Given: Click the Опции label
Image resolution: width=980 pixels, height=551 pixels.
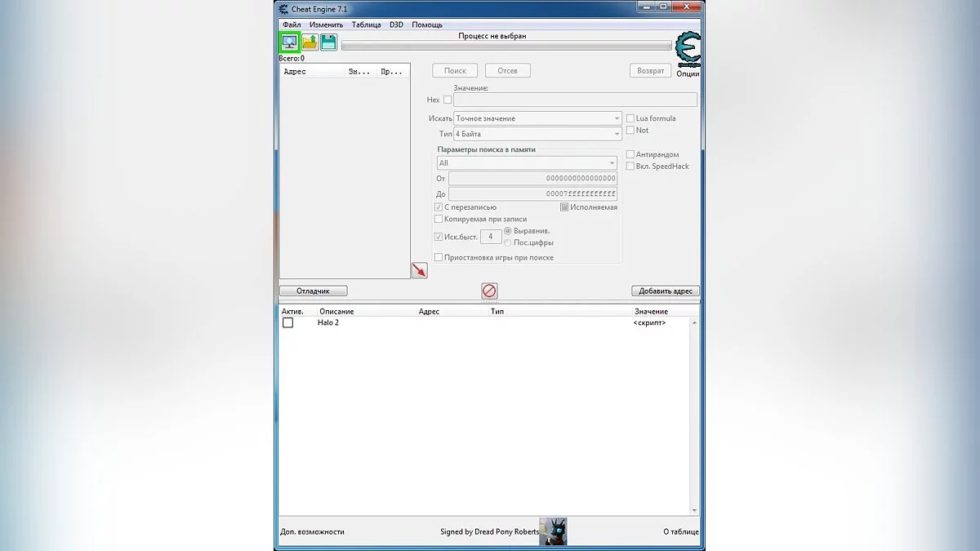Looking at the screenshot, I should pos(688,73).
